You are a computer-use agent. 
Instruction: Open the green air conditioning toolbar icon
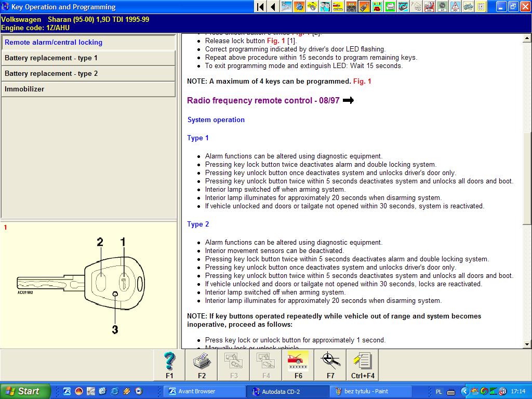(x=390, y=6)
